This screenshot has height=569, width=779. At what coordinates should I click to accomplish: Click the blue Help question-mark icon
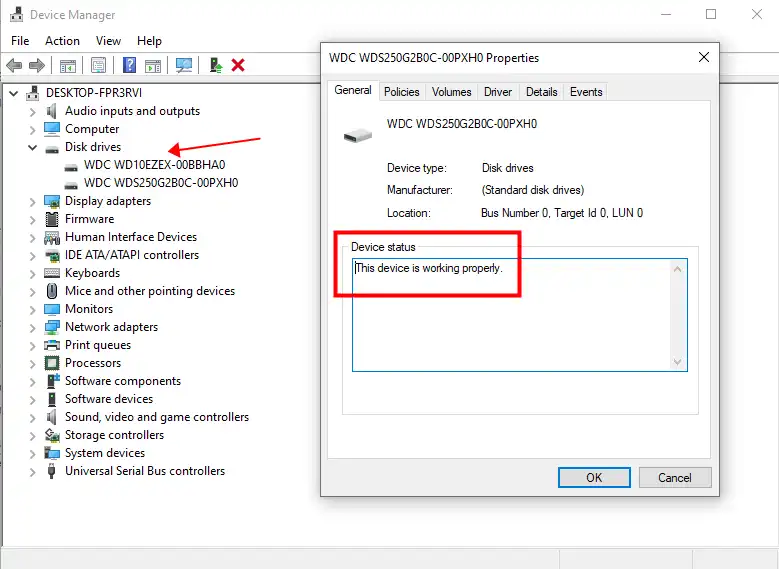pos(129,65)
